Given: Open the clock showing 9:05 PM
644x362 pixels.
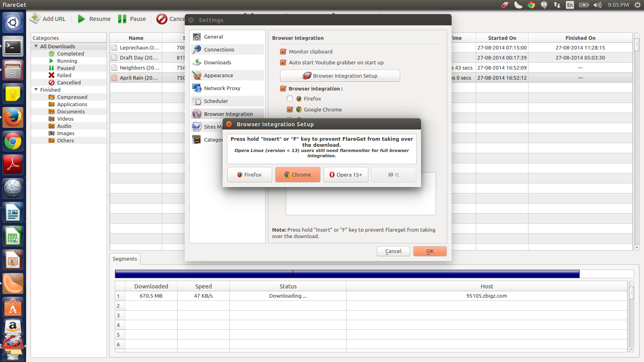Looking at the screenshot, I should pyautogui.click(x=618, y=5).
